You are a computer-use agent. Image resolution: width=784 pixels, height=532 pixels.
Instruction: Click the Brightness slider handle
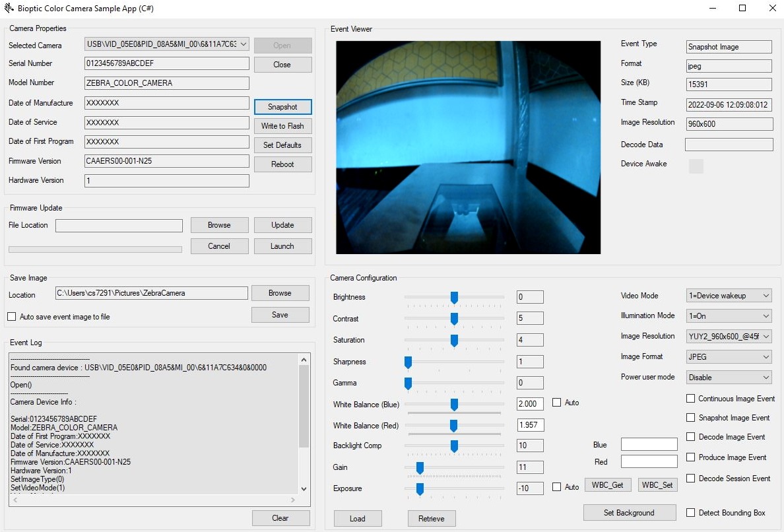click(454, 297)
